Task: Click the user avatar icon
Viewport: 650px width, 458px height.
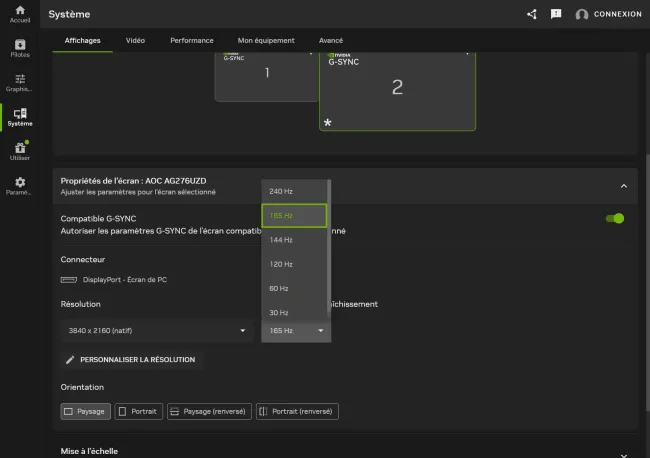Action: click(x=582, y=15)
